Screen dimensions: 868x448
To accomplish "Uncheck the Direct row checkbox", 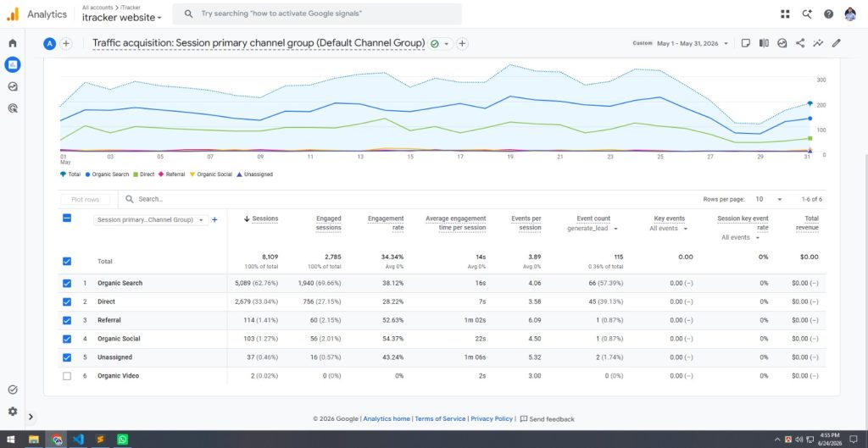I will tap(66, 302).
